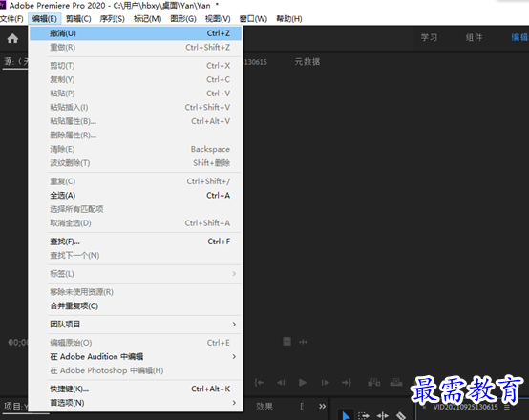529x420 pixels.
Task: Switch to the 编辑 workspace tab
Action: [519, 37]
